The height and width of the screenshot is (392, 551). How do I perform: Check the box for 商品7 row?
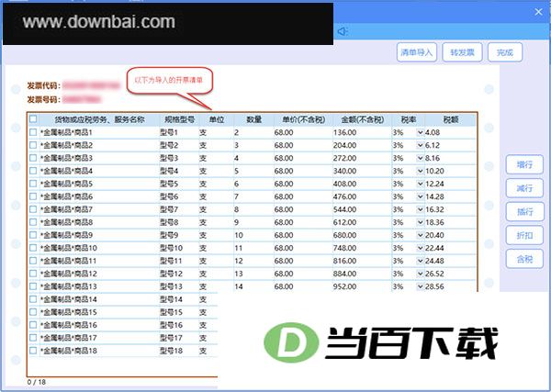click(x=33, y=209)
